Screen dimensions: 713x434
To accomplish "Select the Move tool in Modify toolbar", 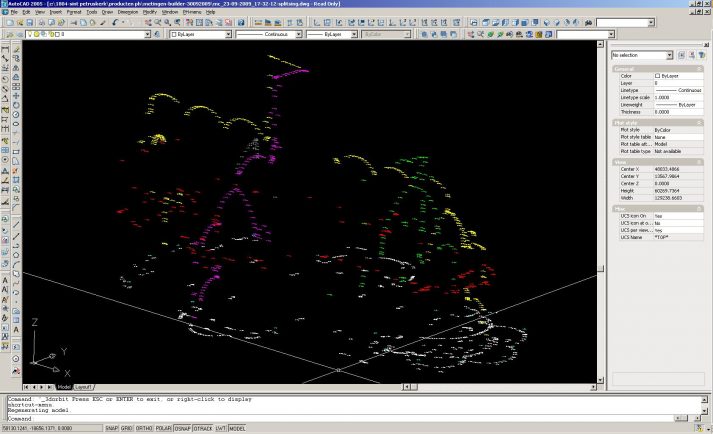I will pos(16,96).
